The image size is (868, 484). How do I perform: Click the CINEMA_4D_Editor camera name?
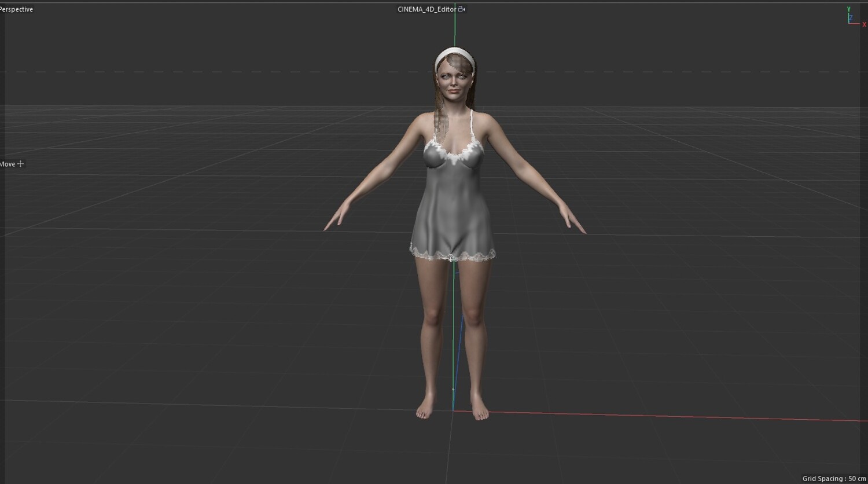[x=426, y=9]
